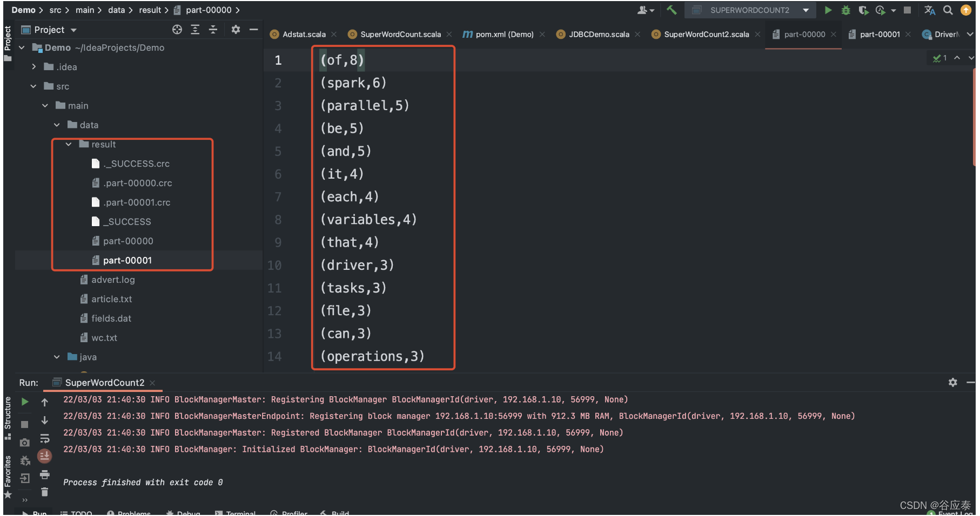Collapse the result folder
This screenshot has height=516, width=980.
click(69, 144)
